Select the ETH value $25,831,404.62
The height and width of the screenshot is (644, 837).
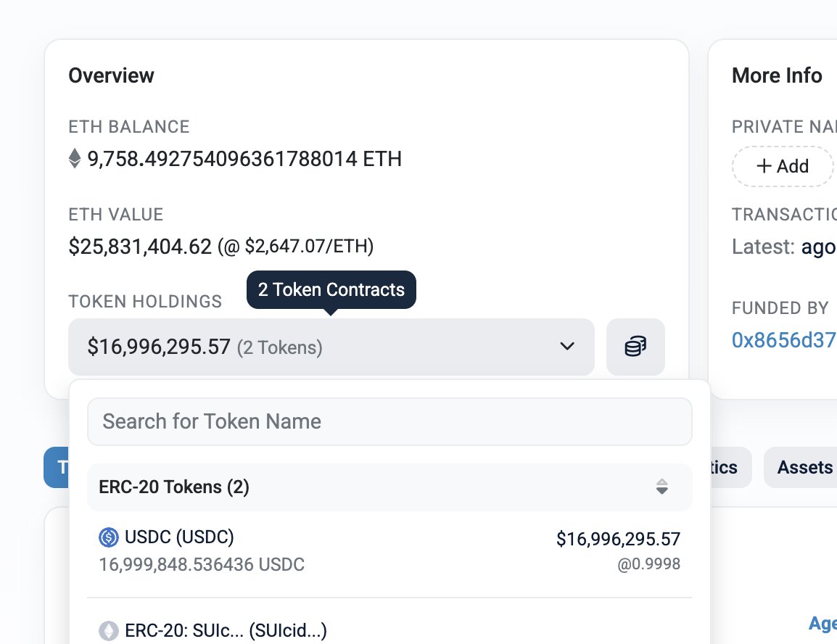(x=140, y=247)
